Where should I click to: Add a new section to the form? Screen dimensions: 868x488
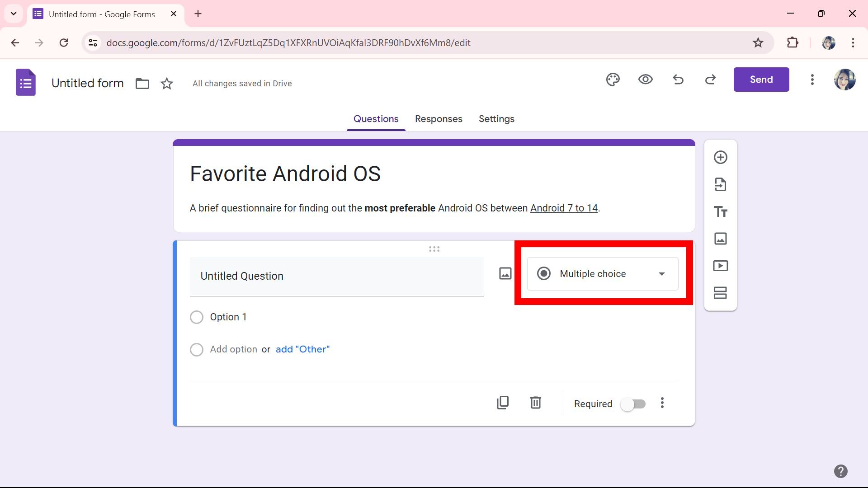(x=720, y=293)
